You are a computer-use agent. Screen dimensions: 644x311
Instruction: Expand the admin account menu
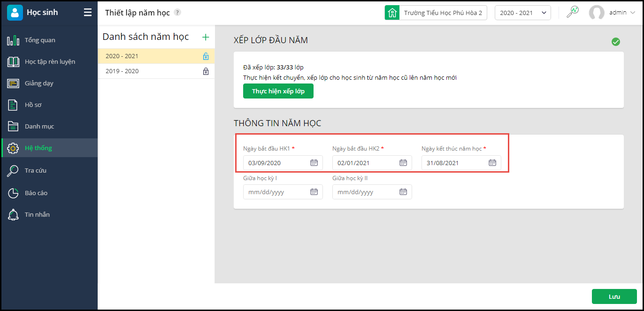click(x=622, y=13)
